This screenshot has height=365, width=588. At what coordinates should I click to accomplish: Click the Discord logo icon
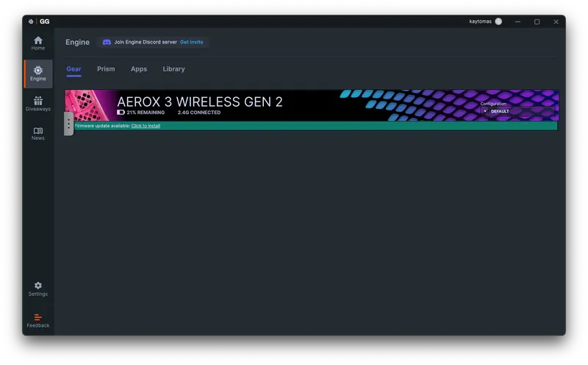(107, 42)
